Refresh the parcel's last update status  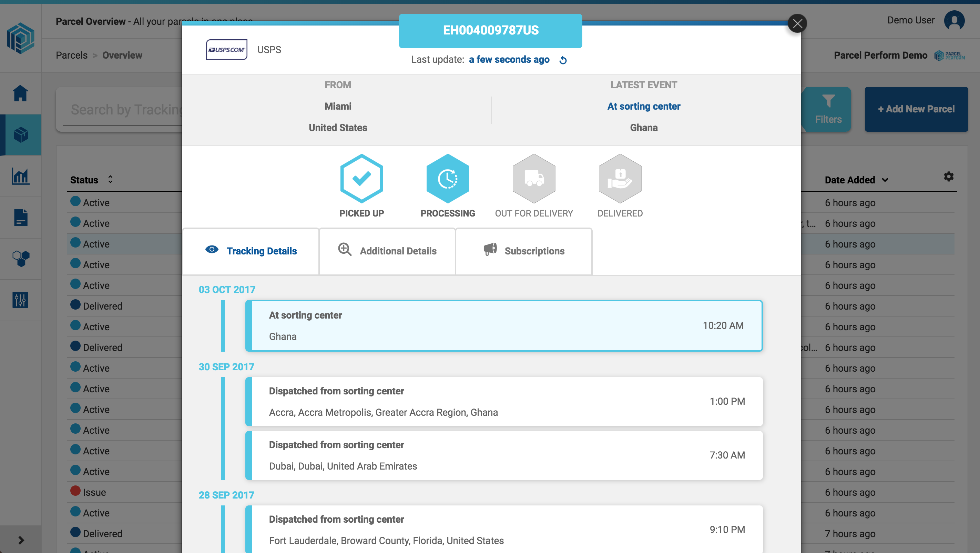tap(563, 60)
